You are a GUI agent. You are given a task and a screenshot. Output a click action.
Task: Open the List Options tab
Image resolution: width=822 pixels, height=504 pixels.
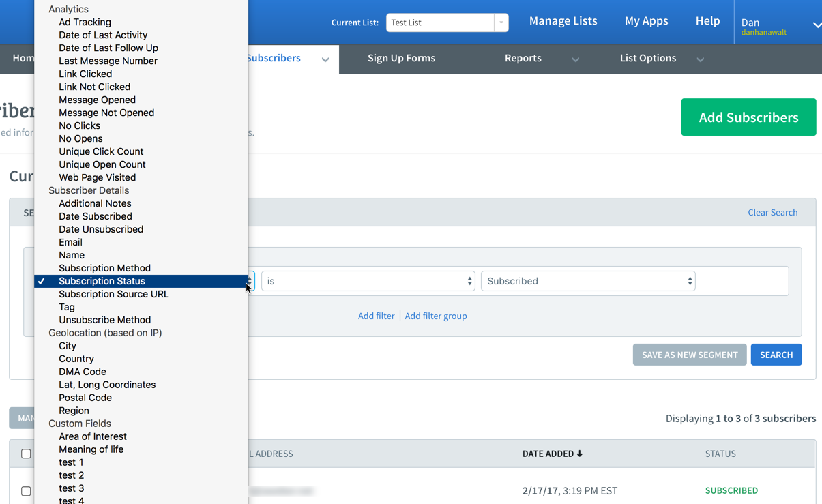click(648, 58)
